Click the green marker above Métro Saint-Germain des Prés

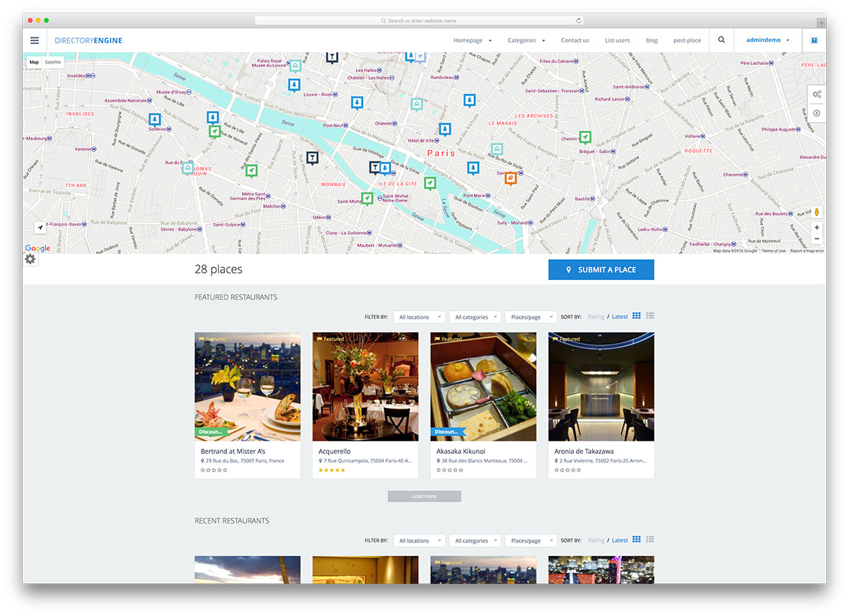[x=251, y=170]
